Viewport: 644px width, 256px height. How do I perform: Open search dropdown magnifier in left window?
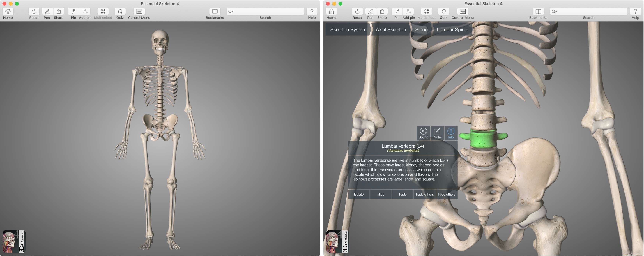click(x=231, y=11)
